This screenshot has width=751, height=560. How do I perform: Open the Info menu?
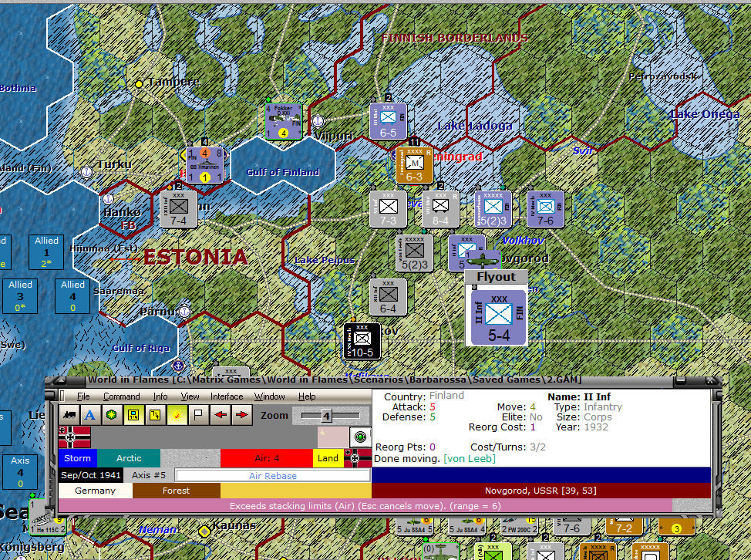[x=160, y=396]
